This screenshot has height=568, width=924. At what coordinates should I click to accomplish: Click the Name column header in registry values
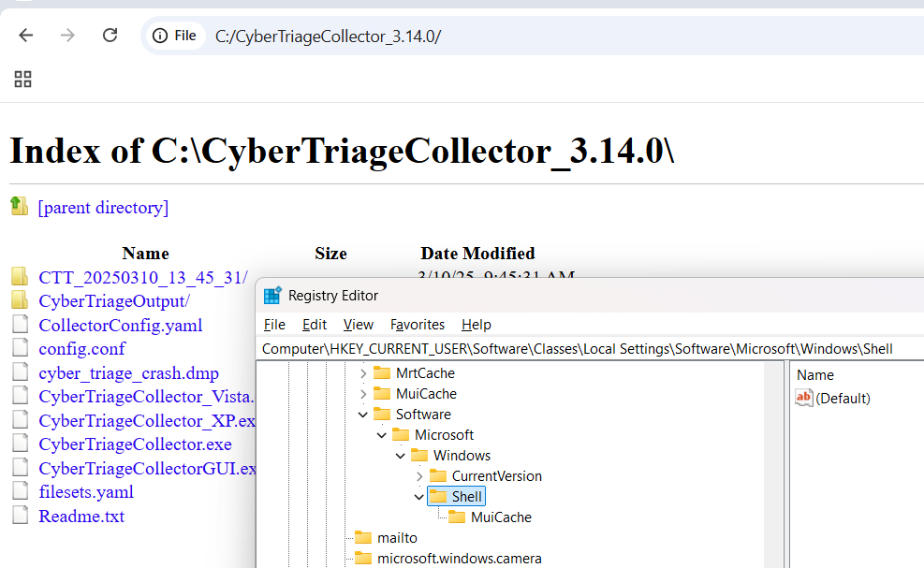click(x=815, y=374)
